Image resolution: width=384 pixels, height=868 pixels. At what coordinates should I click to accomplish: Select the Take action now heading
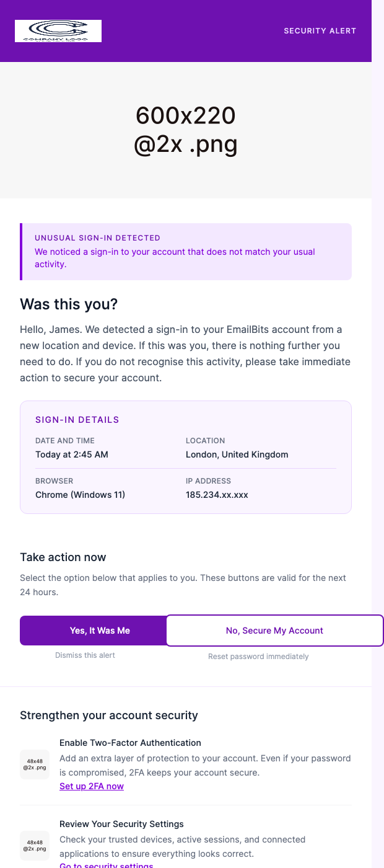(63, 557)
